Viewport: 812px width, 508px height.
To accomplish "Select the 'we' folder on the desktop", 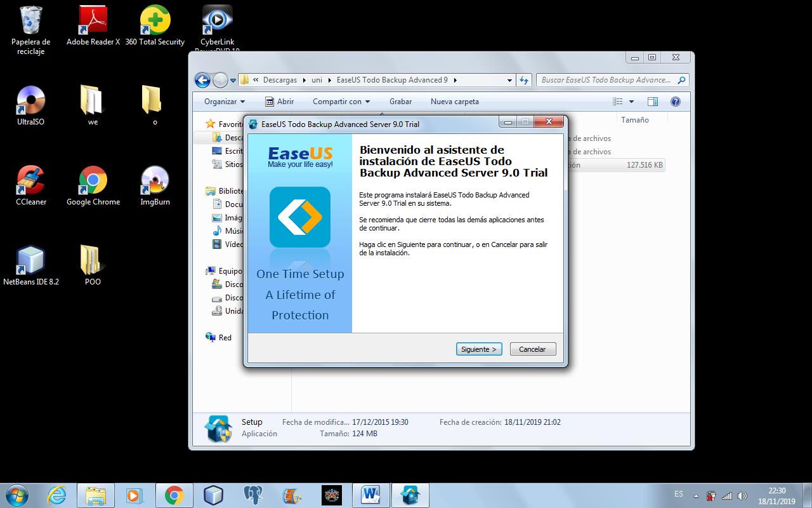I will pyautogui.click(x=93, y=106).
